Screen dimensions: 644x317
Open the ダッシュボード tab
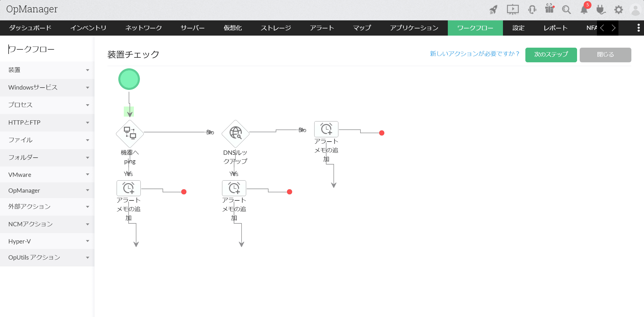pos(30,28)
